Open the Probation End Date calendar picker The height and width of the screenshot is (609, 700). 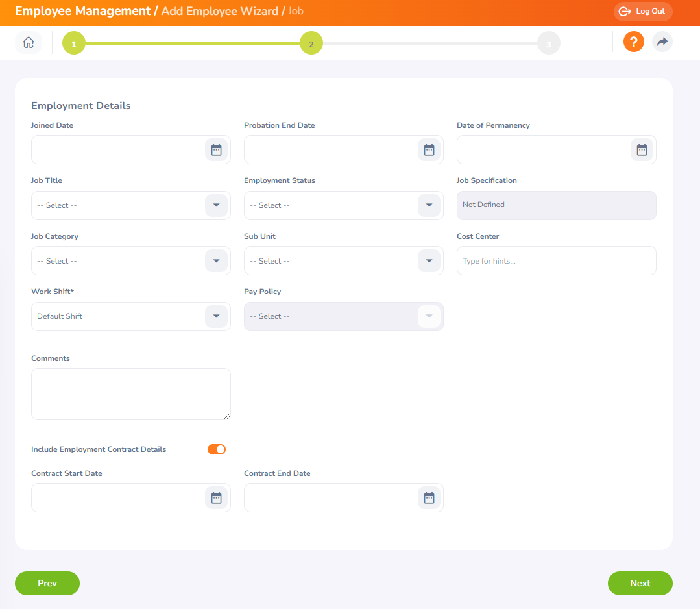tap(429, 149)
